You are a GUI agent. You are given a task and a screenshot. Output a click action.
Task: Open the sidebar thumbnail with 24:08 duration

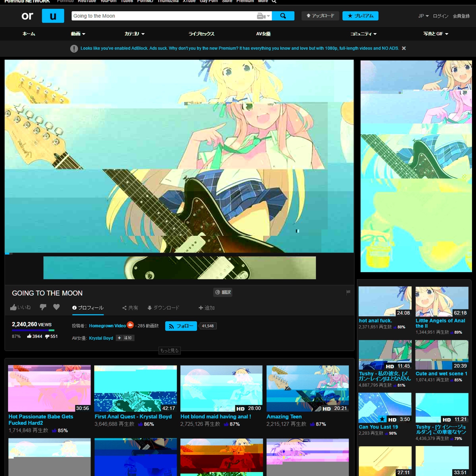point(385,301)
